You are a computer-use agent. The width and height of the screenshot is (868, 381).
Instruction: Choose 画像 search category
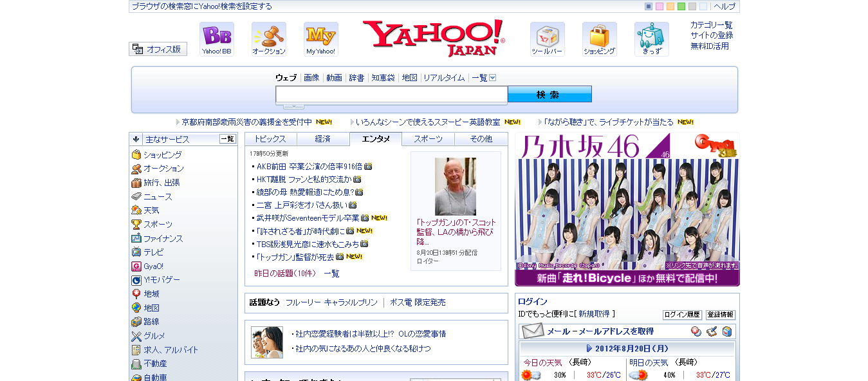(x=311, y=78)
